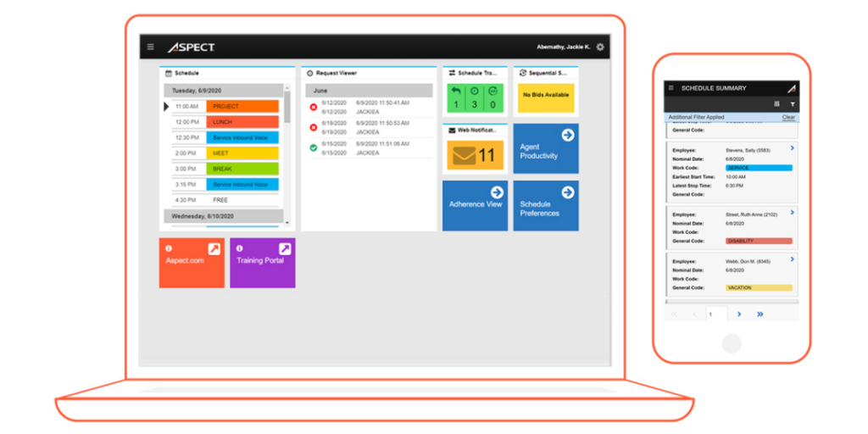Select the approved 6/15/2020 request status
Screen dimensions: 868x434
314,147
